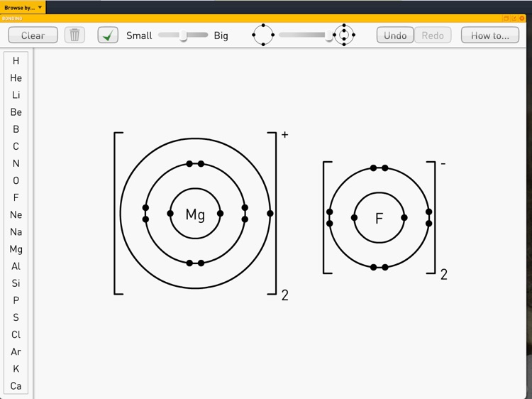Viewport: 532px width, 399px height.
Task: Click the 'Small' label next to size slider
Action: click(139, 35)
